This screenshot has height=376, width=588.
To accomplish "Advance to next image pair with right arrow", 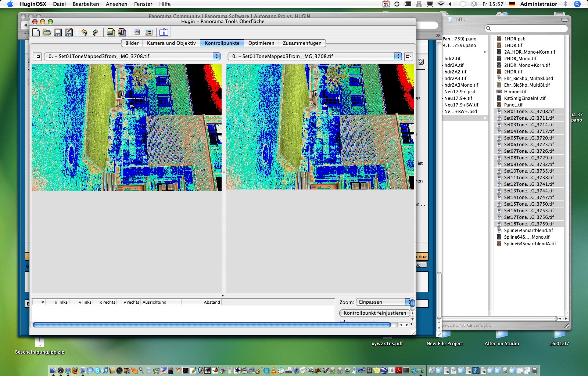I will coord(408,57).
